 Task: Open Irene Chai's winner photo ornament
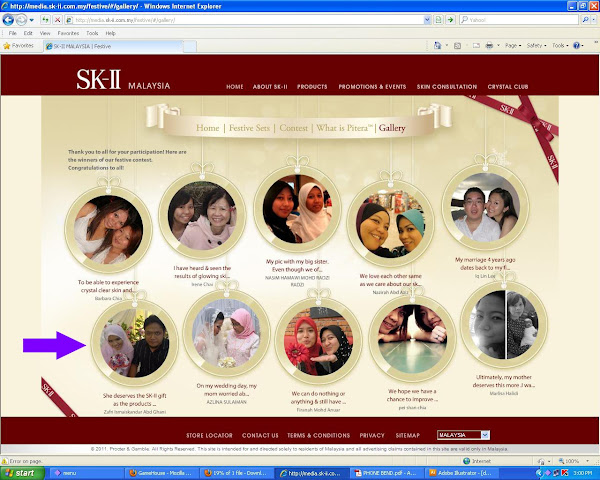(202, 216)
